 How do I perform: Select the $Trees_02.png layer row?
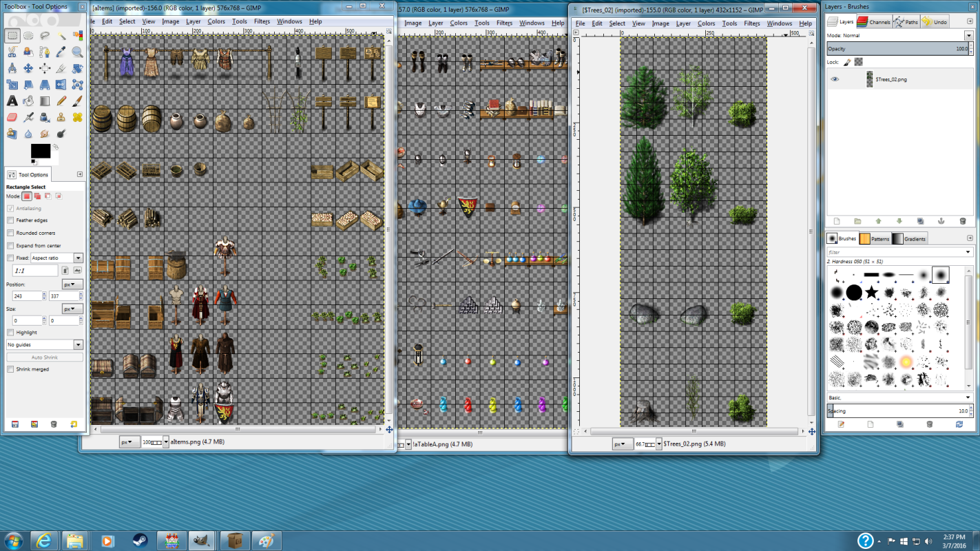point(900,79)
